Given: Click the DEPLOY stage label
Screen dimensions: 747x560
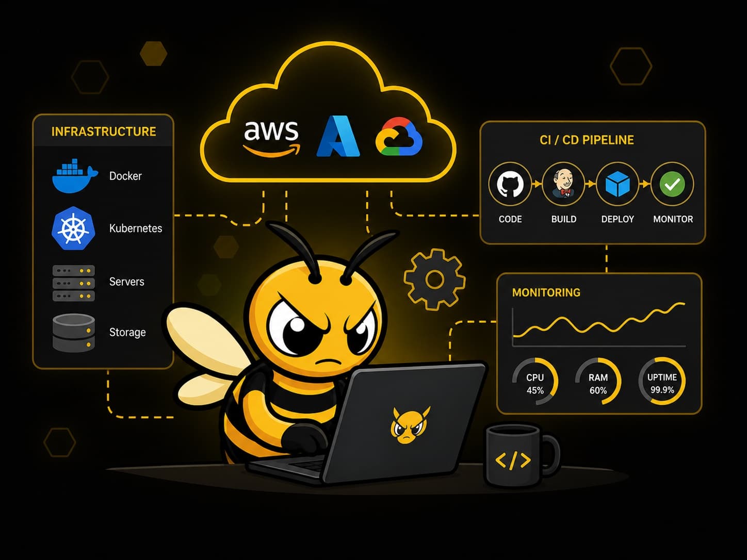Looking at the screenshot, I should pyautogui.click(x=618, y=219).
